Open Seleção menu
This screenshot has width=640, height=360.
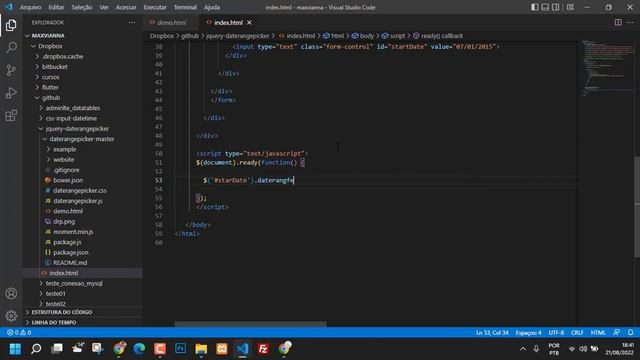82,7
